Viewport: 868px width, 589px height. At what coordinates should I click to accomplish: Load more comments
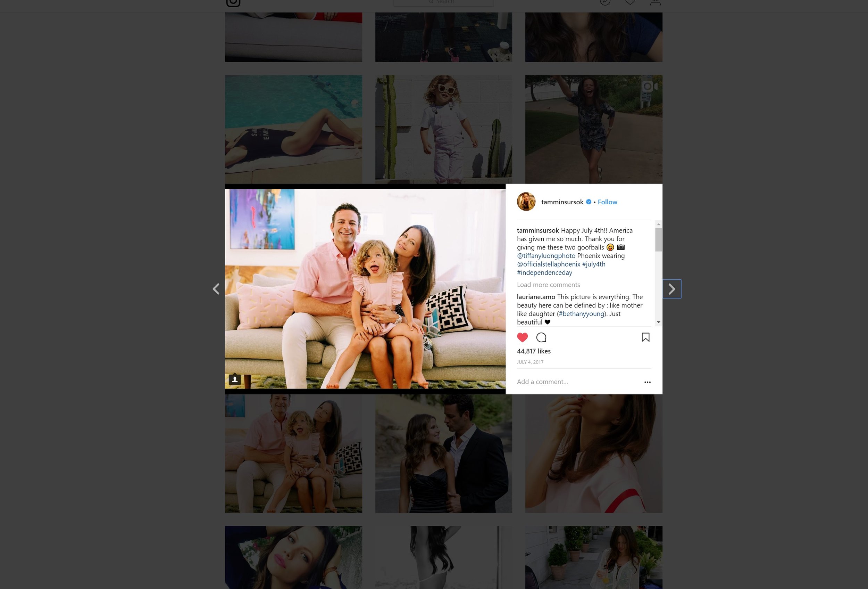click(x=548, y=285)
